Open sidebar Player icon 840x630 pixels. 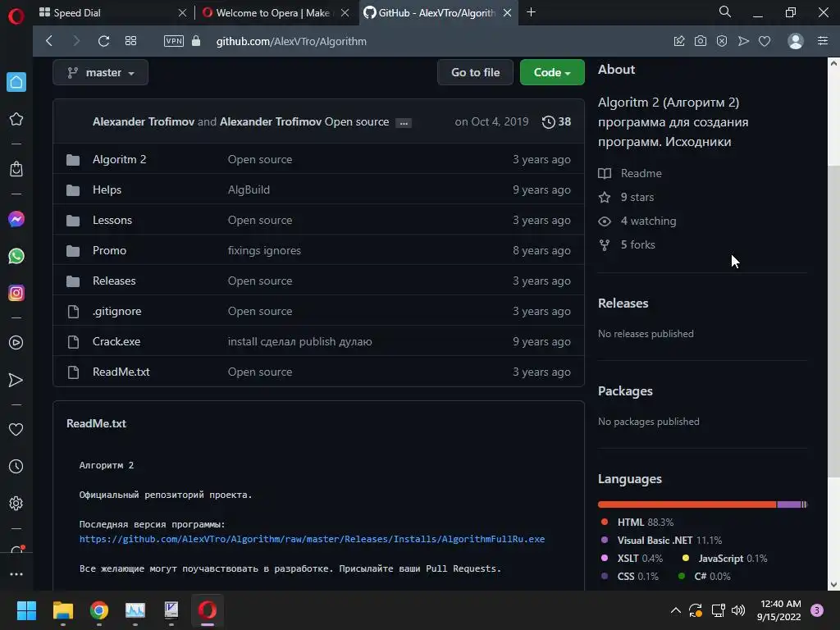(x=16, y=343)
